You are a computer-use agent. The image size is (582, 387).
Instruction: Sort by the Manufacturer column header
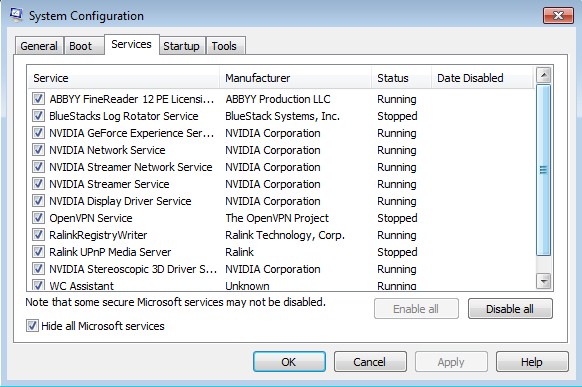coord(295,78)
